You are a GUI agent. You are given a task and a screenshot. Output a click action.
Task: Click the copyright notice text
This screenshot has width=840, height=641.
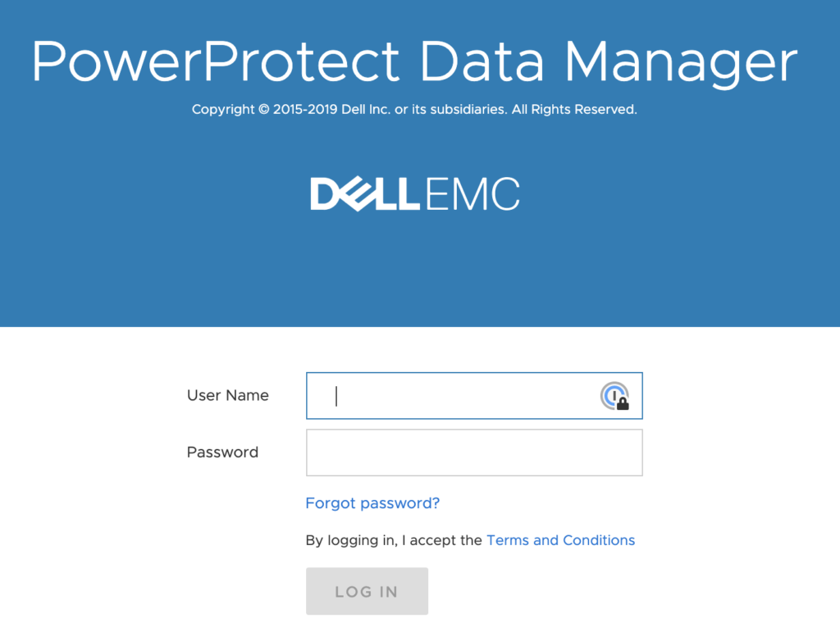415,109
